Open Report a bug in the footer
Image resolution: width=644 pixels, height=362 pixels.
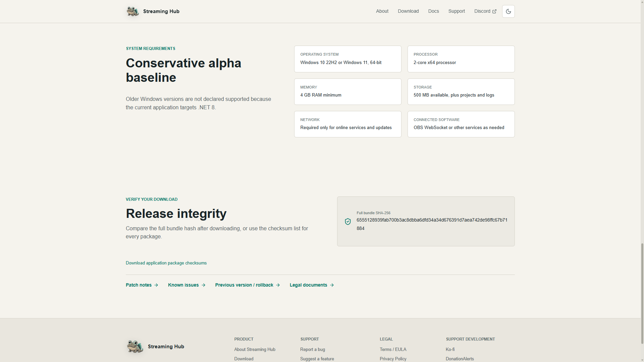pyautogui.click(x=313, y=350)
